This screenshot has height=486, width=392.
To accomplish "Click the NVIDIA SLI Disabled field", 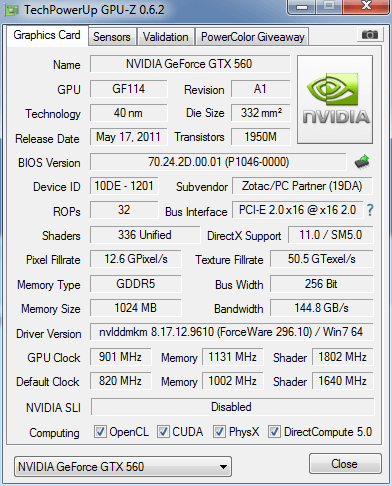I will 232,407.
